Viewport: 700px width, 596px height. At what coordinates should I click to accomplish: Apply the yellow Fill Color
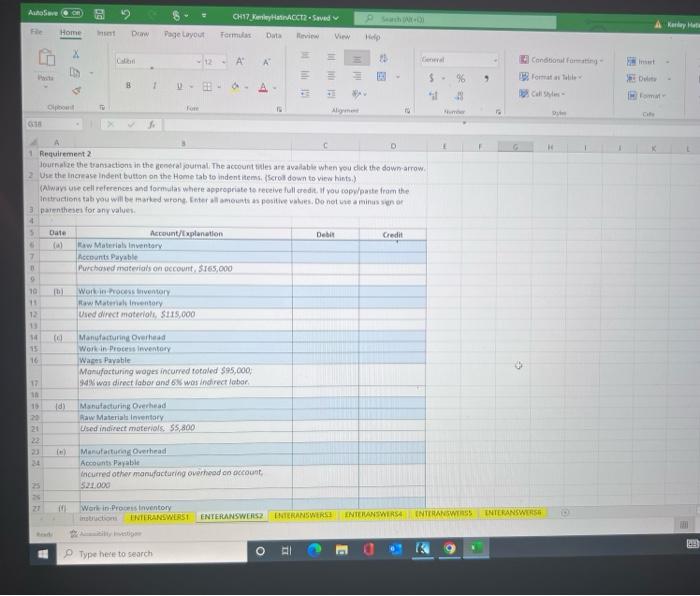click(235, 87)
